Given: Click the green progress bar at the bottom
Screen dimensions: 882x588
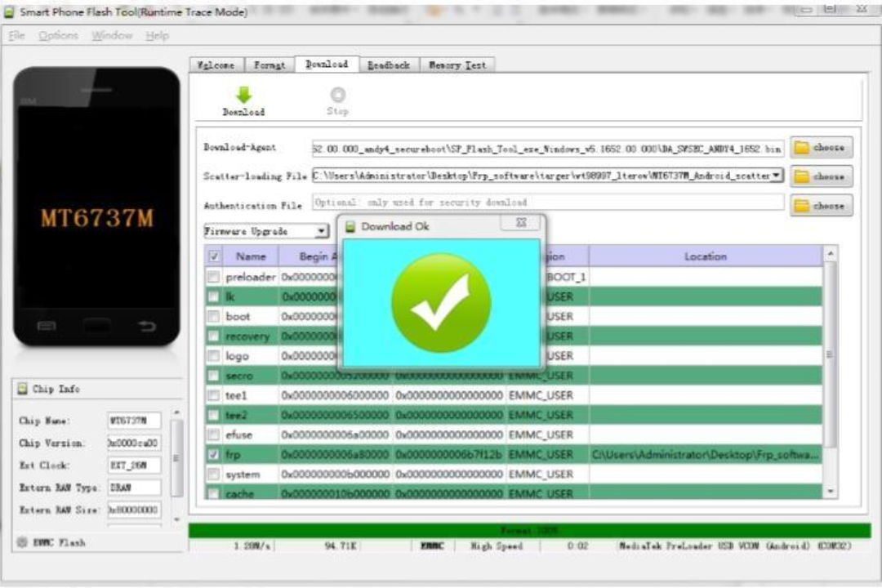Looking at the screenshot, I should 529,530.
